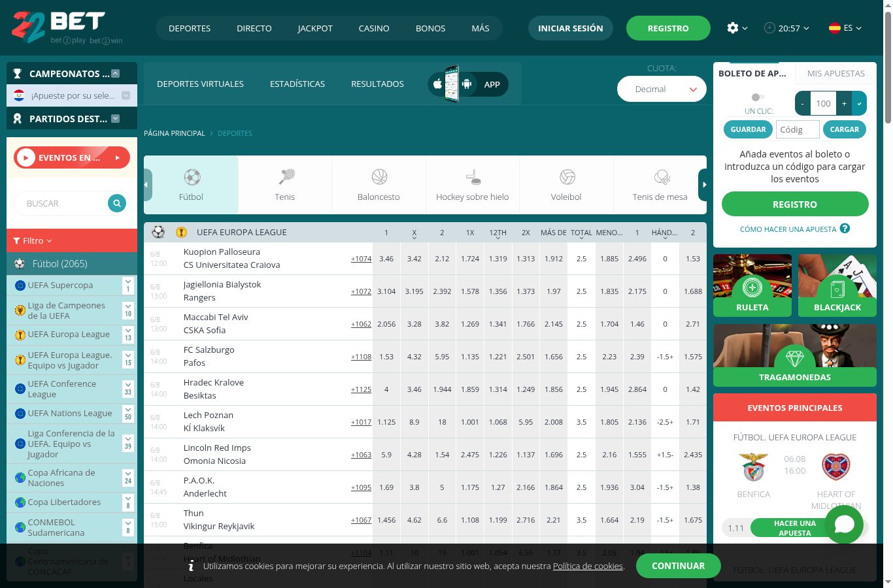Click the play icon in Eventos en
Image resolution: width=893 pixels, height=588 pixels.
tap(25, 157)
